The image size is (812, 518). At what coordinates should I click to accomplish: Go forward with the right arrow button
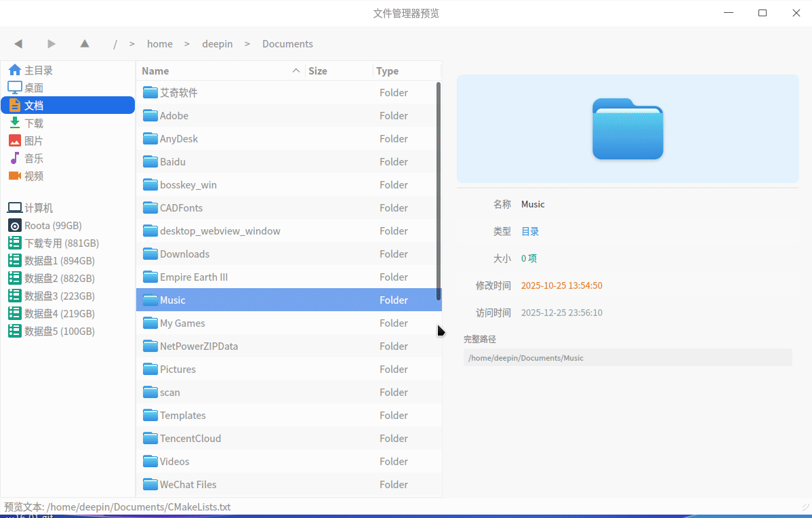point(52,44)
